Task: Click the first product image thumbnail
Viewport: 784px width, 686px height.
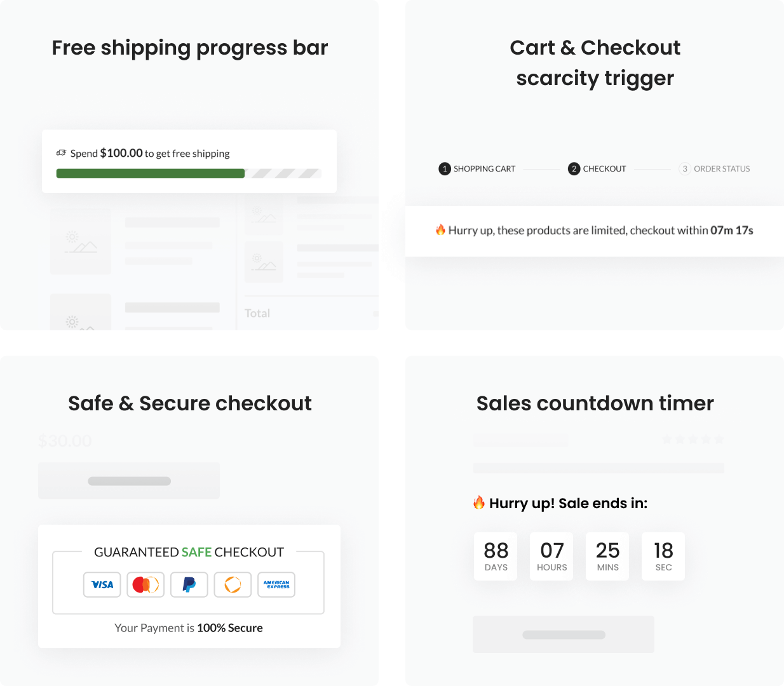Action: [81, 242]
